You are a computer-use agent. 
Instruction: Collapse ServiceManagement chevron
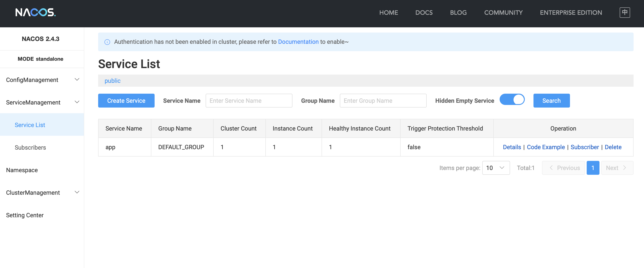point(77,102)
